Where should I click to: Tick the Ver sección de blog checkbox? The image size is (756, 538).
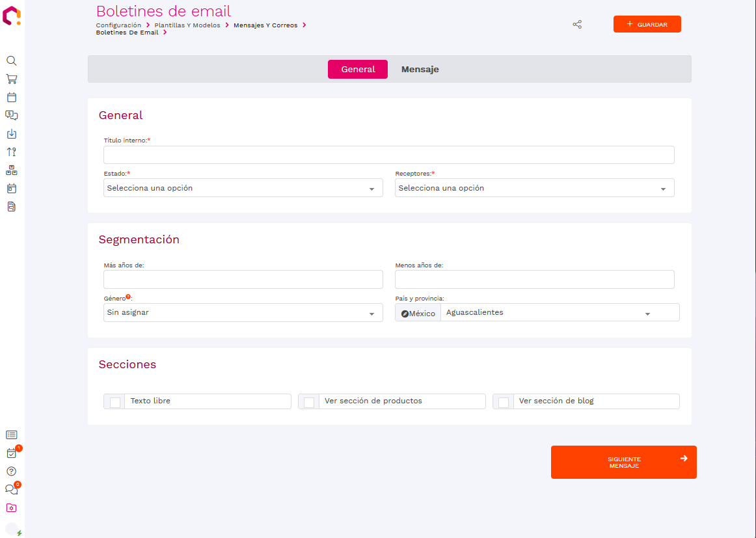(504, 402)
